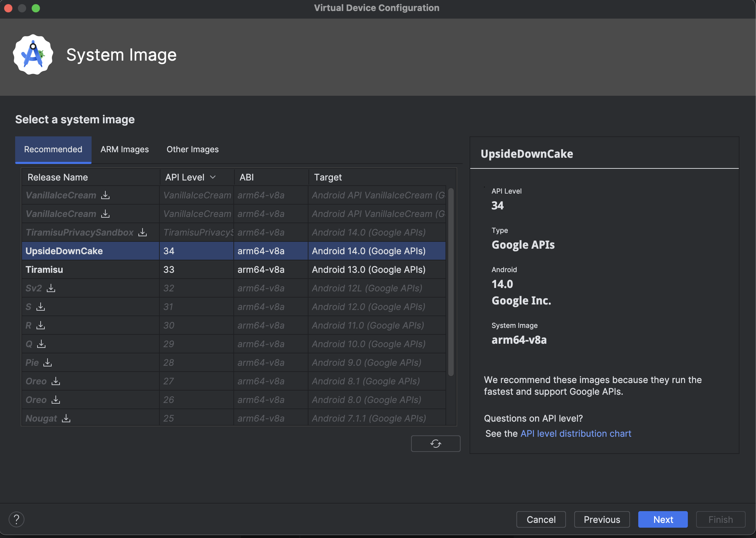Click the TiramisuPrivacySandbox release name

[x=80, y=232]
